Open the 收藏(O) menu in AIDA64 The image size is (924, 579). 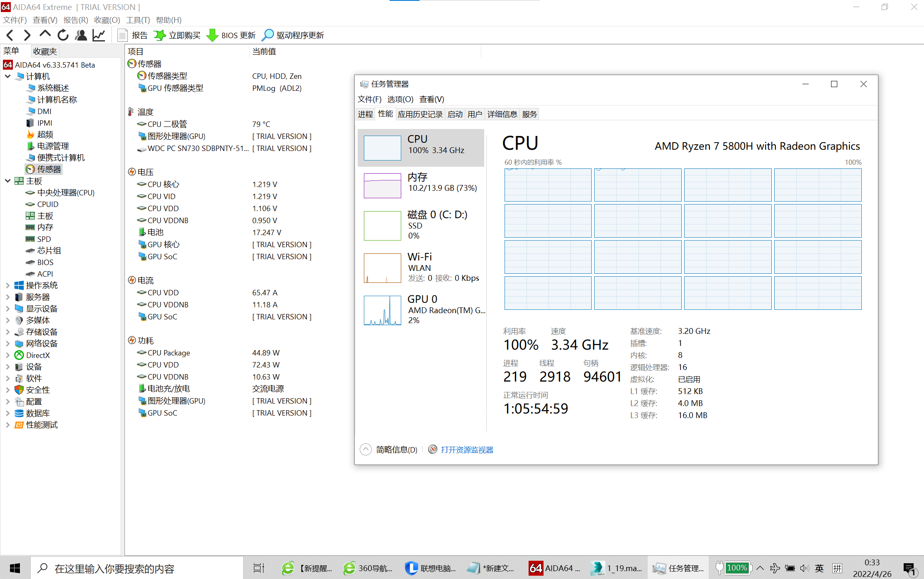click(107, 20)
